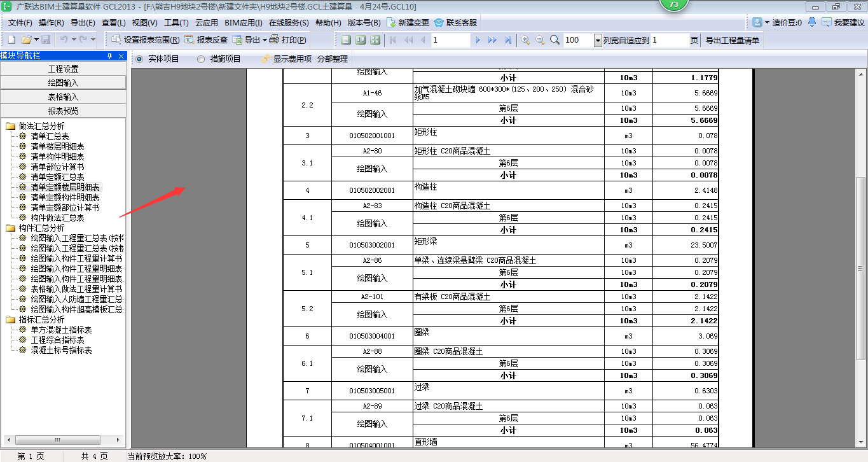Screen dimensions: 868x462
Task: Open 工具(T) menu
Action: [x=176, y=22]
